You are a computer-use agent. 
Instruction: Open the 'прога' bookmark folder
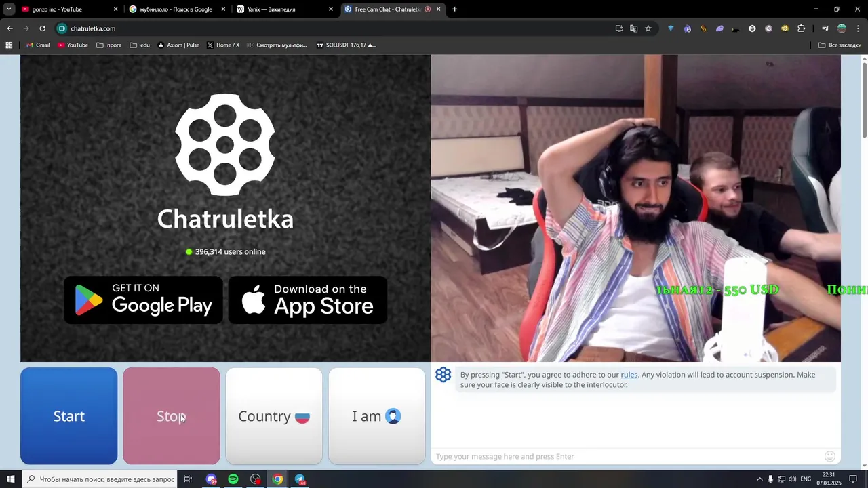pyautogui.click(x=108, y=45)
